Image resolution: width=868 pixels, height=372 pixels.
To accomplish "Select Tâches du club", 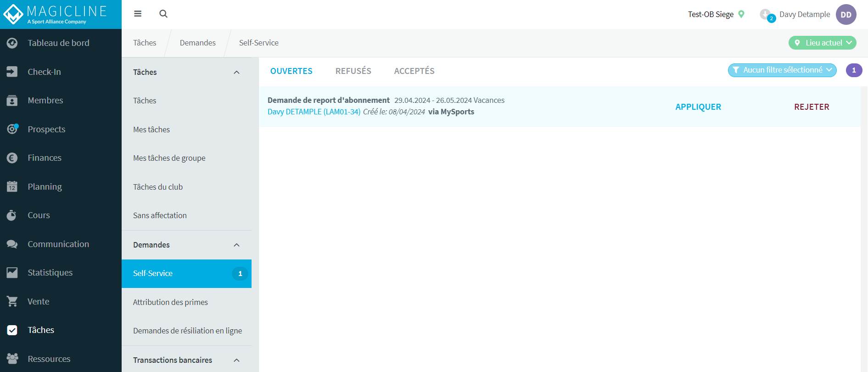I will tap(186, 187).
